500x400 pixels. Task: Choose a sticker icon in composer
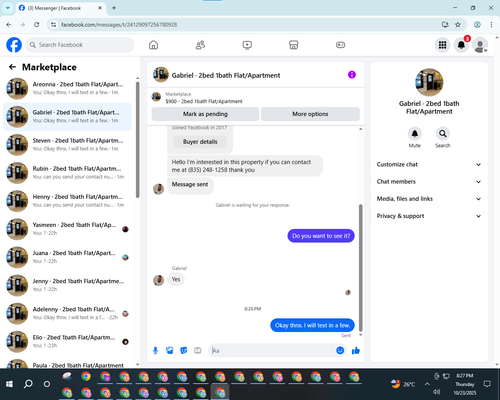point(184,350)
